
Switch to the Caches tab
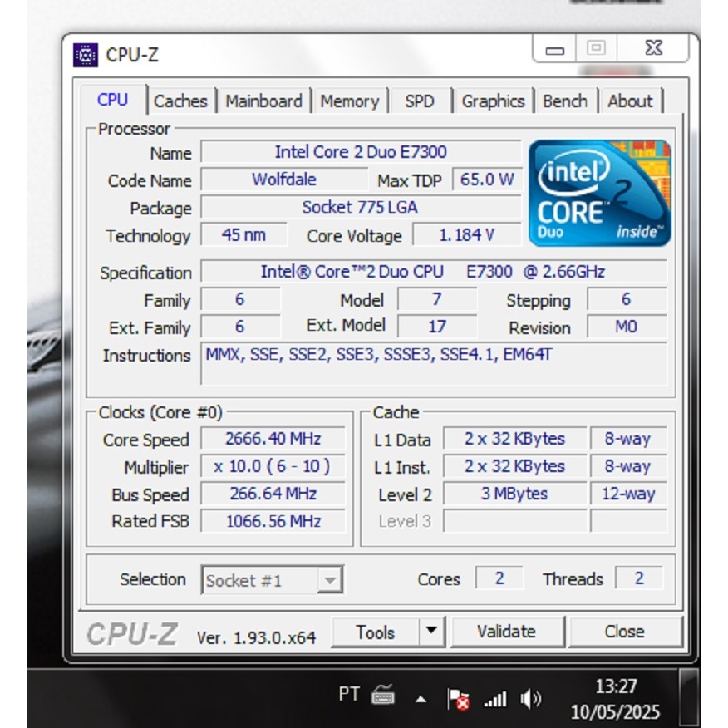tap(180, 101)
